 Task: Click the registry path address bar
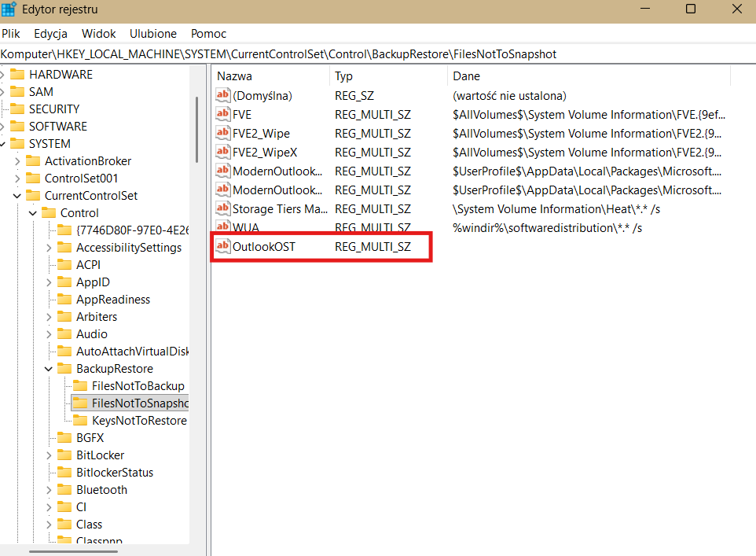click(x=377, y=54)
